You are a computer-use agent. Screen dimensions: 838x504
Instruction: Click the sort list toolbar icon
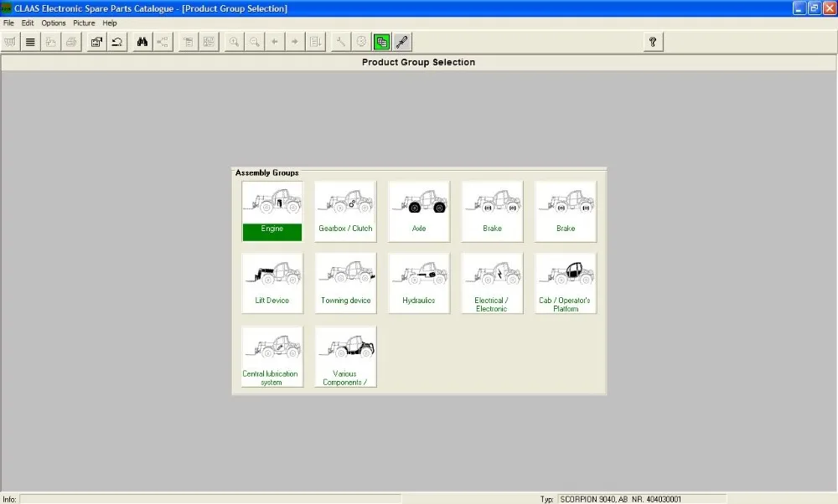(x=316, y=42)
